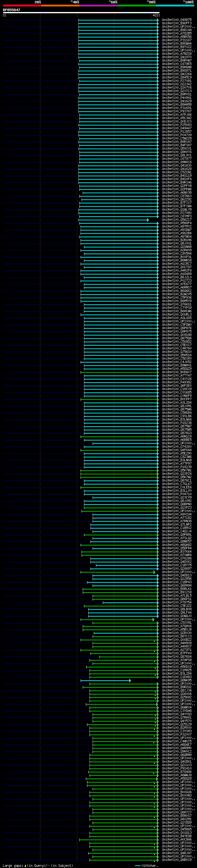Click the short cyan bar for UniRef100_Q8NK95
This screenshot has width=197, height=868.
tap(106, 681)
